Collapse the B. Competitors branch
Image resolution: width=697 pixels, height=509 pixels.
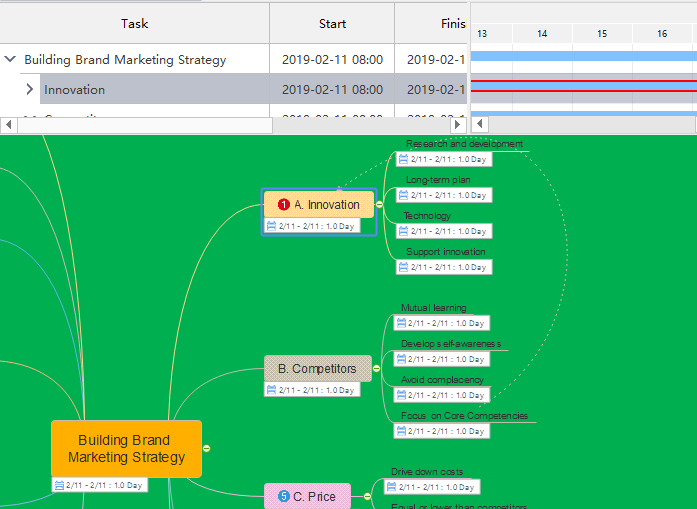(x=377, y=369)
